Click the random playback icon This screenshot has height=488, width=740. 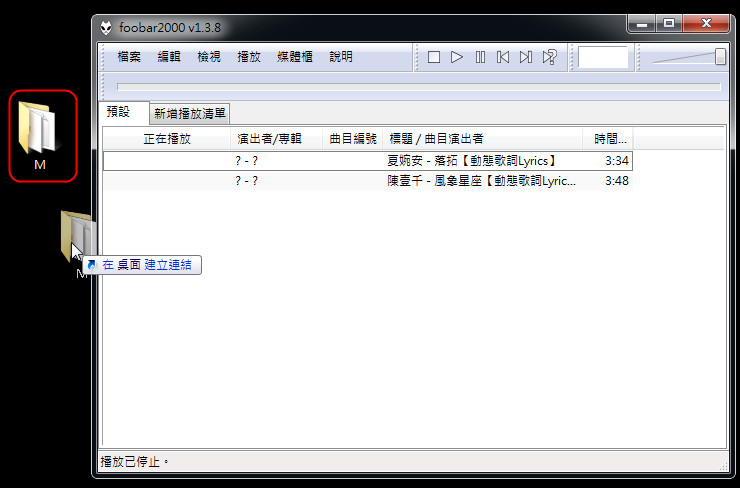[549, 57]
